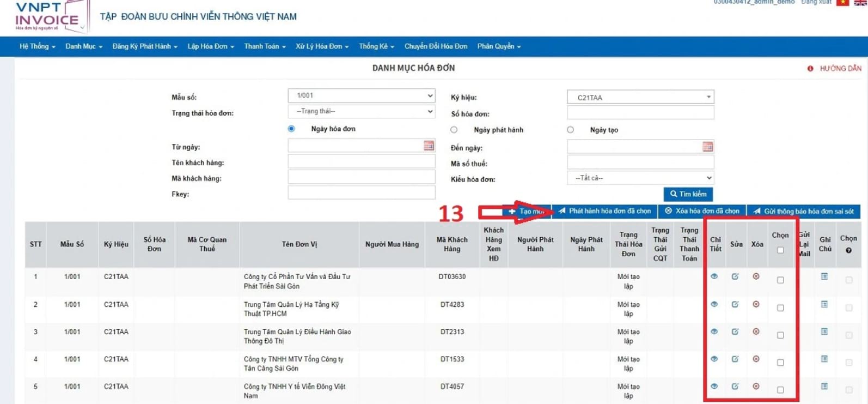Click the help icon under last Chọn header
Viewport: 868px width, 404px height.
tap(848, 250)
